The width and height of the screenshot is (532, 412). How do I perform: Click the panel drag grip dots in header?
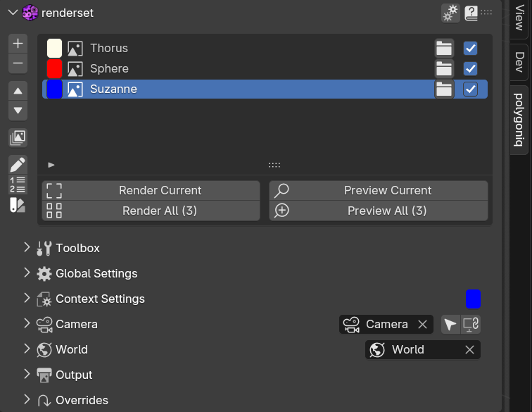point(486,13)
